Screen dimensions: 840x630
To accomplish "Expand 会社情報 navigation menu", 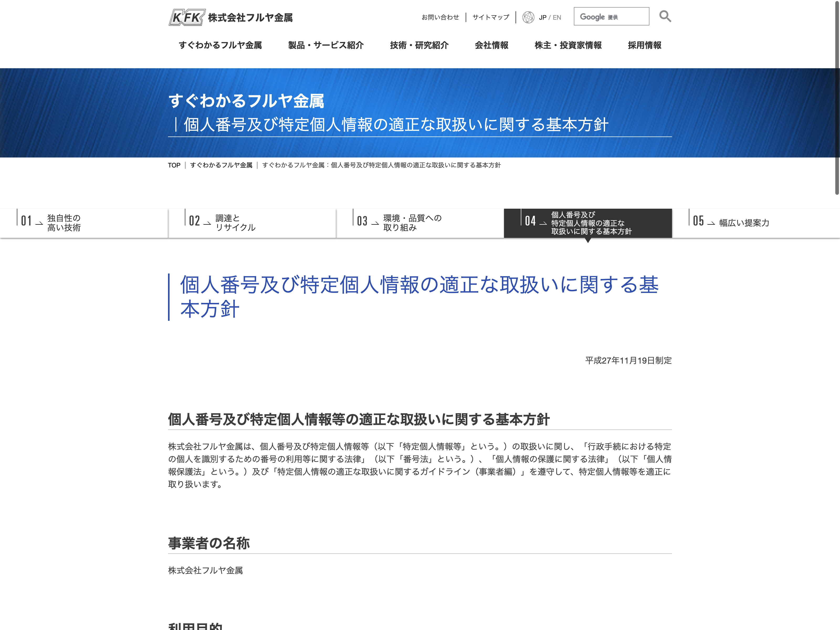I will click(x=491, y=45).
